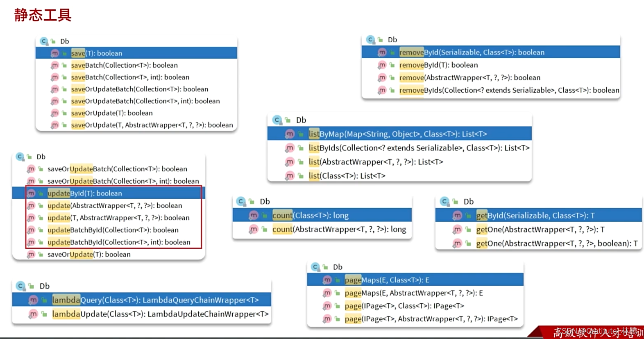This screenshot has height=339, width=644.
Task: Click method icon beside getById
Action: click(x=457, y=215)
